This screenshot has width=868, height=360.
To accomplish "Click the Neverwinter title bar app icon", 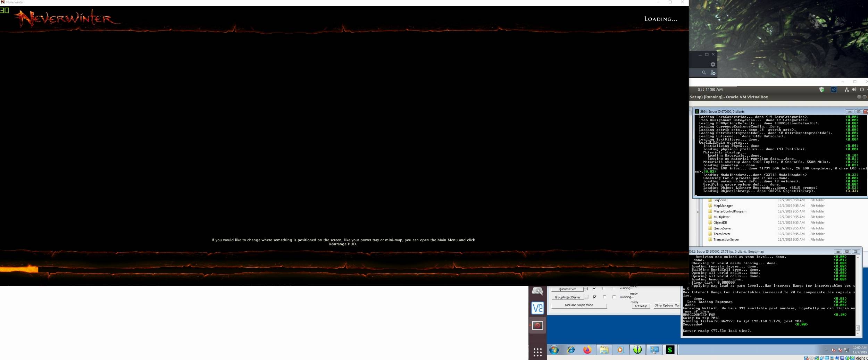I will click(x=3, y=2).
